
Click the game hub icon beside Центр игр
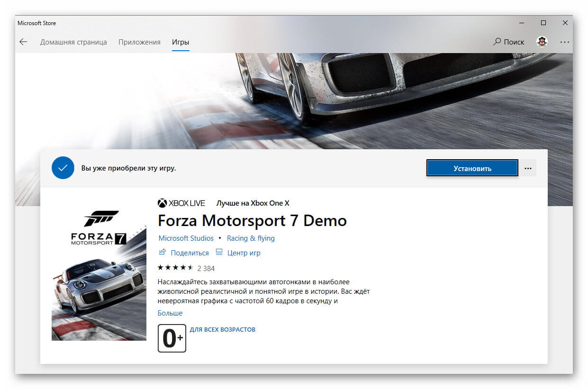pos(219,252)
